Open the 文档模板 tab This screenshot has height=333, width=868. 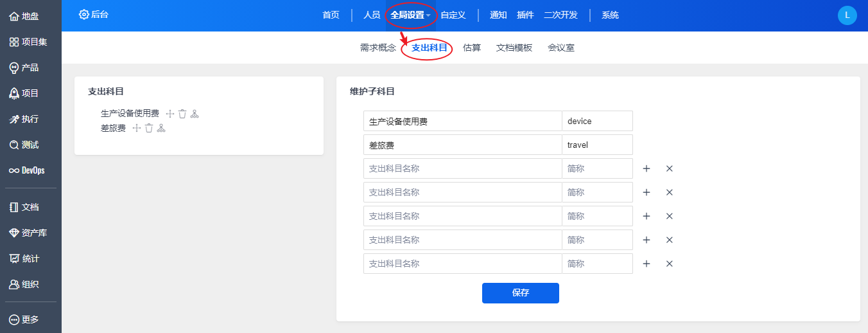pos(514,48)
